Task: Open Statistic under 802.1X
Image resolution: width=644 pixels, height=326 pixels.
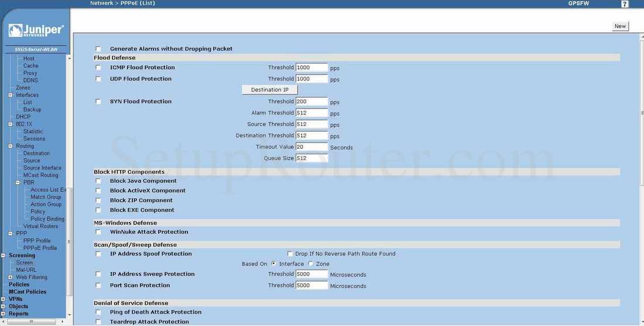Action: 33,131
